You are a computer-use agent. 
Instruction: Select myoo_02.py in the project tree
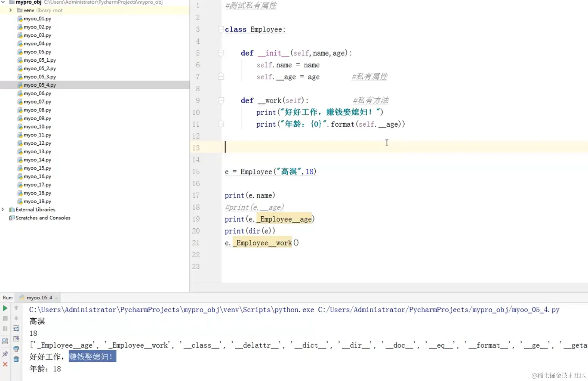pyautogui.click(x=37, y=27)
